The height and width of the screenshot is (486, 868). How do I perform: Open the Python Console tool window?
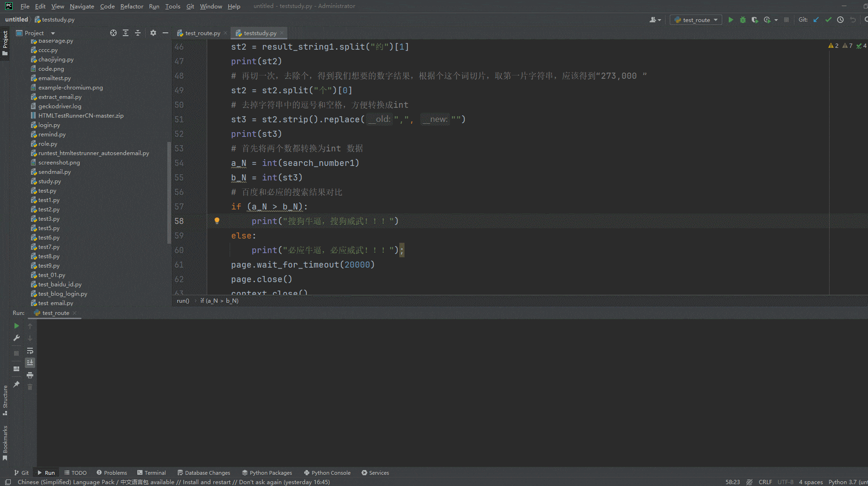pyautogui.click(x=327, y=472)
